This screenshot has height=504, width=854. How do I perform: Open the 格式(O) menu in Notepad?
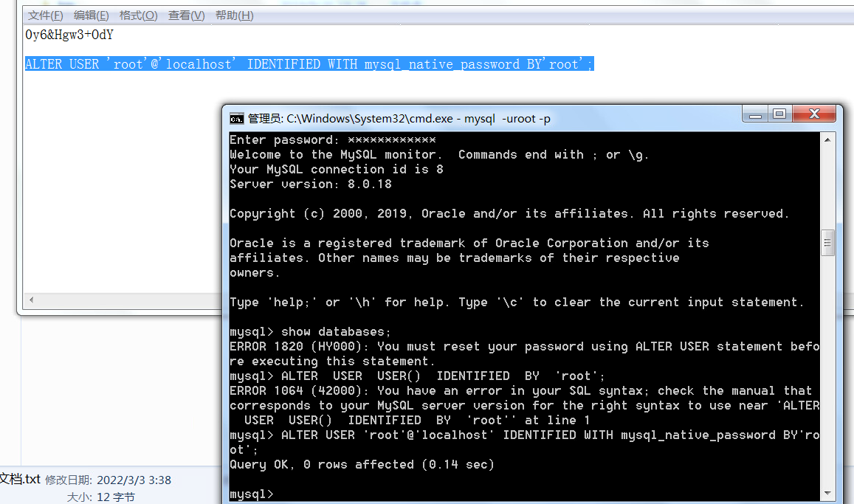(x=138, y=15)
